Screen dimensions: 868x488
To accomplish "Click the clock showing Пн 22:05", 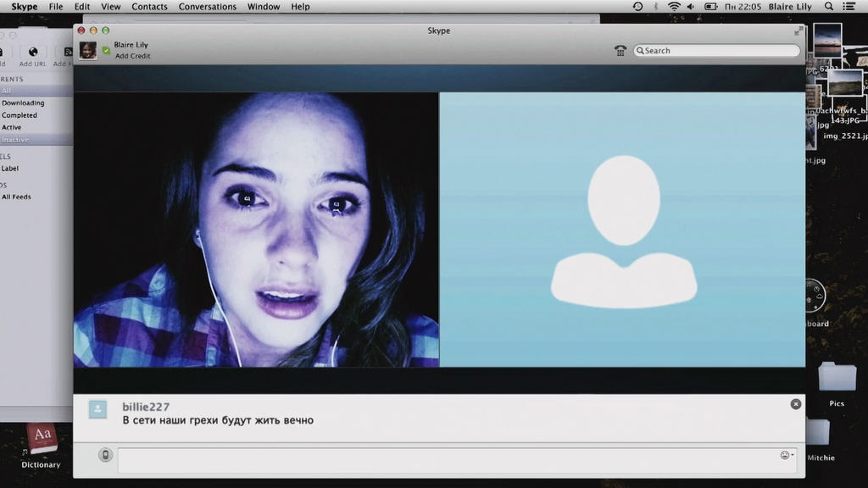I will 743,7.
